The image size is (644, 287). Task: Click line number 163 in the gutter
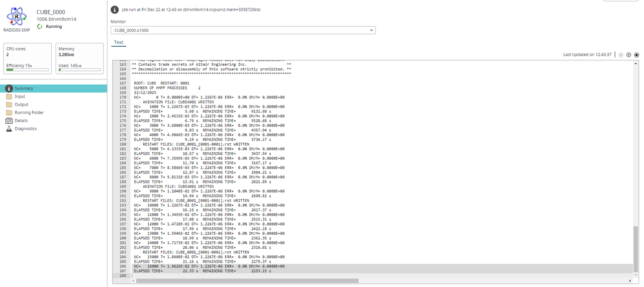click(x=123, y=64)
